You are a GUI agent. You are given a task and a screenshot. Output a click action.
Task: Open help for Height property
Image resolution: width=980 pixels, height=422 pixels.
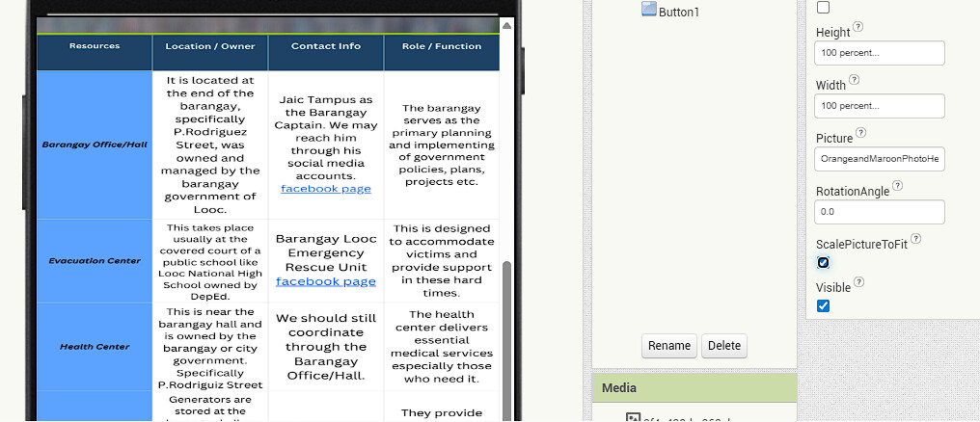coord(858,28)
